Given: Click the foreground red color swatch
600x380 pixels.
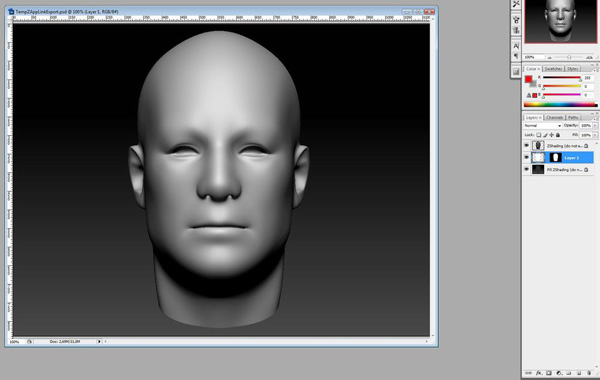Looking at the screenshot, I should (528, 79).
